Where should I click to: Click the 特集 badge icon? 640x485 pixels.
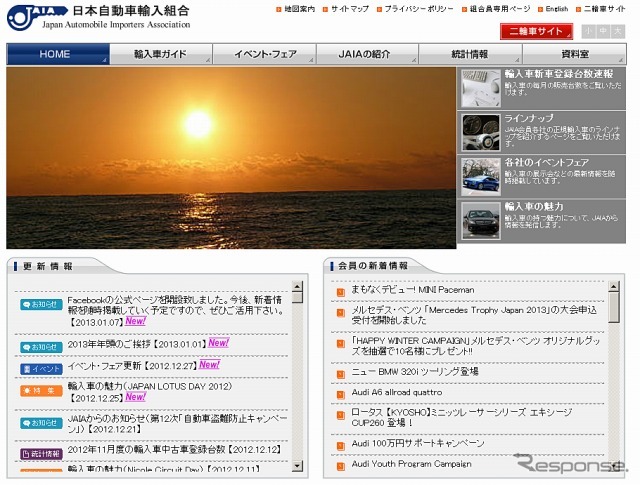pyautogui.click(x=41, y=391)
